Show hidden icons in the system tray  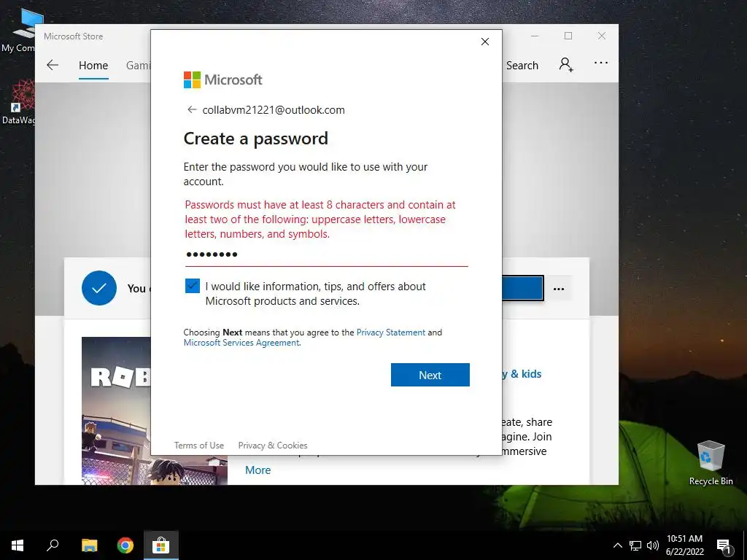click(x=617, y=545)
